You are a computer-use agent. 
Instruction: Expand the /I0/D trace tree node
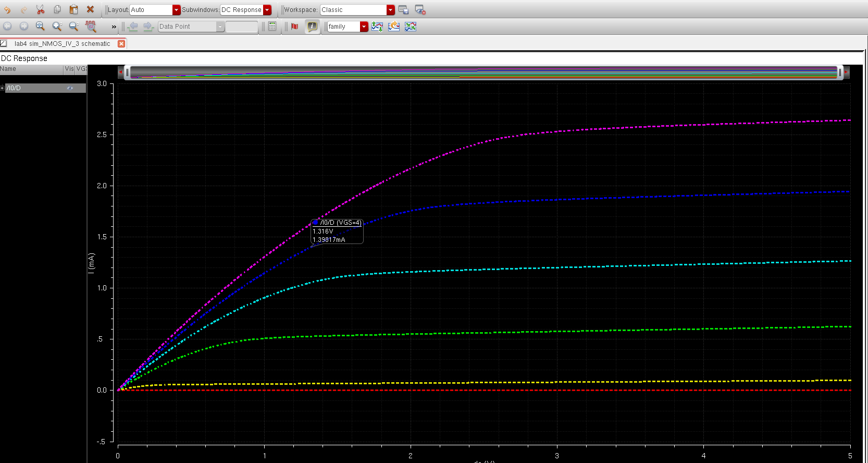point(2,88)
